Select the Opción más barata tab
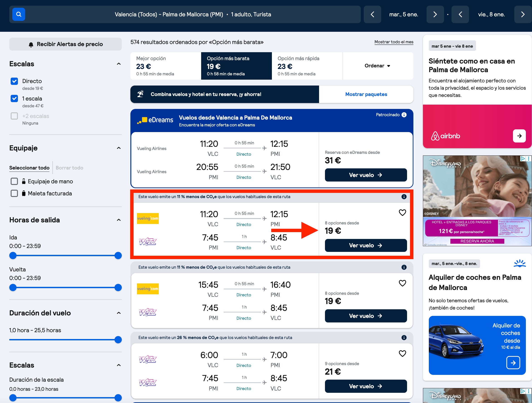This screenshot has height=403, width=532. [x=237, y=66]
